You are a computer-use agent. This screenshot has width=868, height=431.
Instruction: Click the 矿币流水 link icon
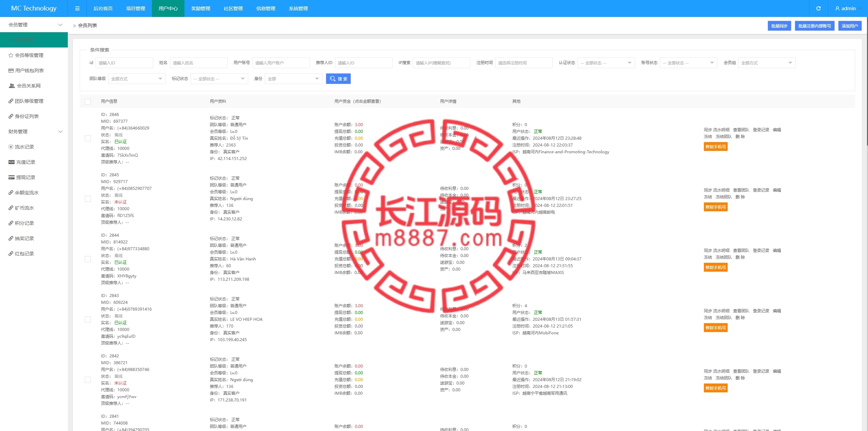click(x=11, y=208)
